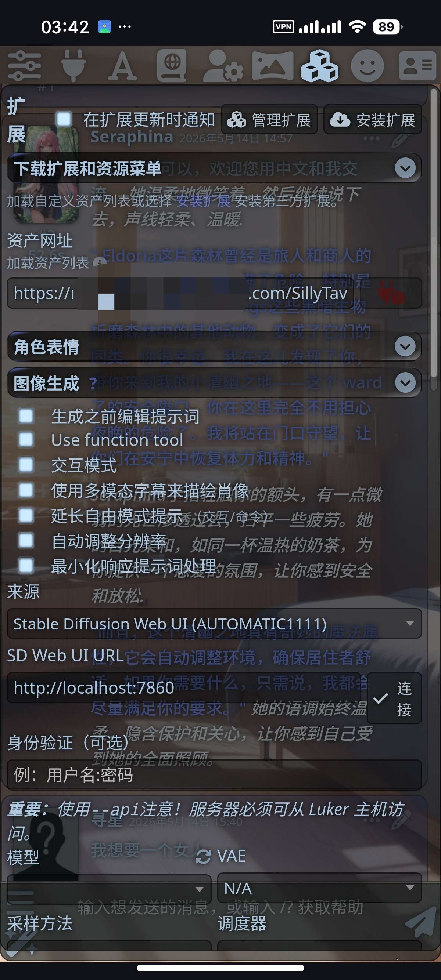Viewport: 441px width, 980px height.
Task: Click the SD Web UI URL field
Action: [184, 687]
